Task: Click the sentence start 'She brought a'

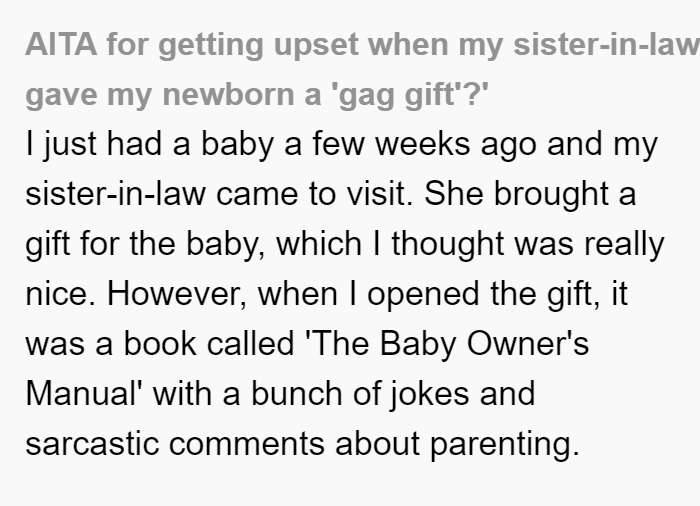Action: click(530, 194)
